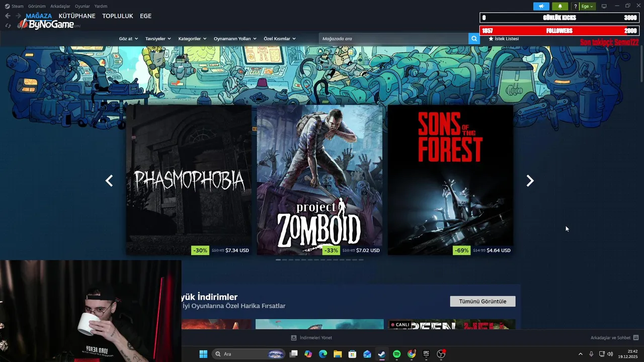Open Arkadaşlar ve Sohbet friends chat
Image resolution: width=644 pixels, height=362 pixels.
pyautogui.click(x=614, y=338)
